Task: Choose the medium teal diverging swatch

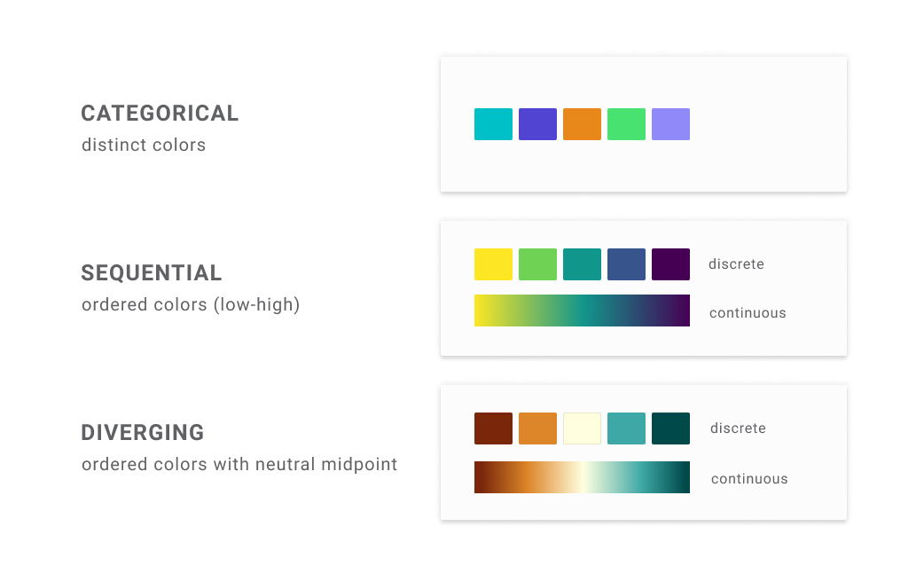Action: tap(626, 428)
